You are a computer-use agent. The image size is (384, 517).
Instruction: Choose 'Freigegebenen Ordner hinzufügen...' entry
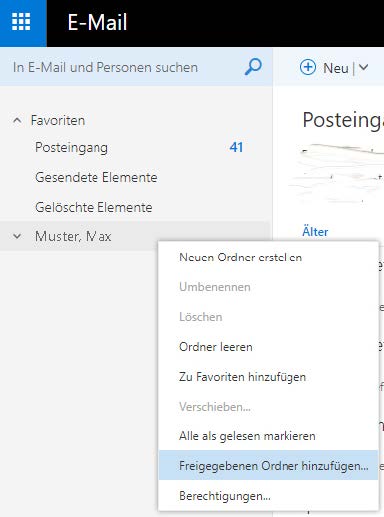tap(268, 465)
